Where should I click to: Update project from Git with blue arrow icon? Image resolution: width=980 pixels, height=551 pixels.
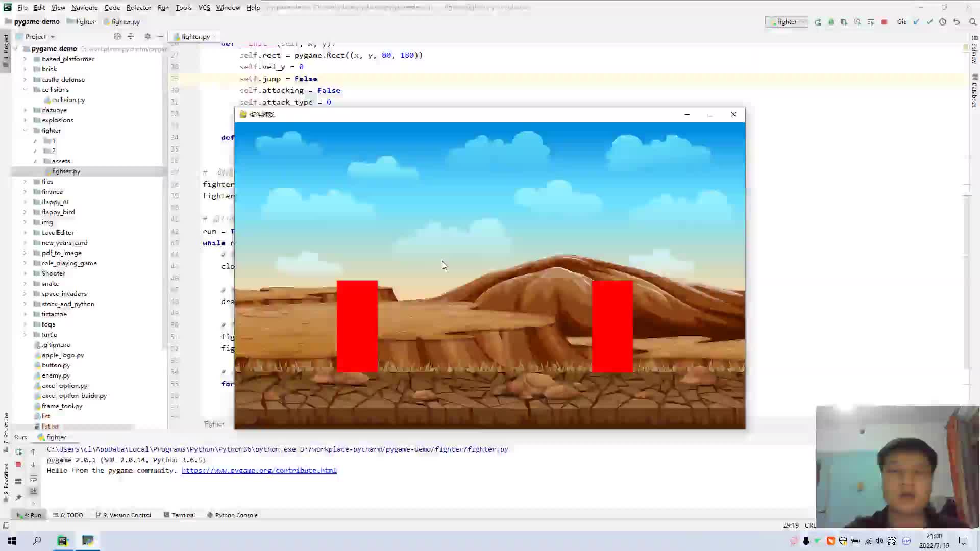coord(916,22)
